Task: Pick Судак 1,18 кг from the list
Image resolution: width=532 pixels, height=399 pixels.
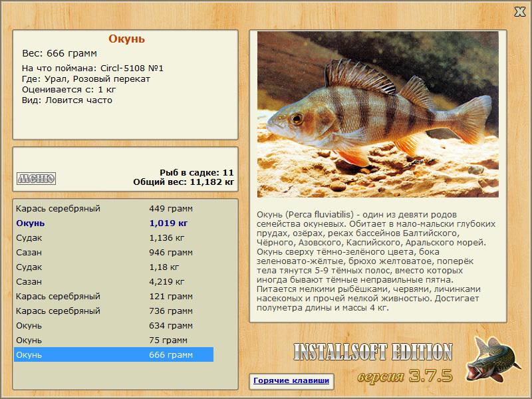Action: pos(114,267)
